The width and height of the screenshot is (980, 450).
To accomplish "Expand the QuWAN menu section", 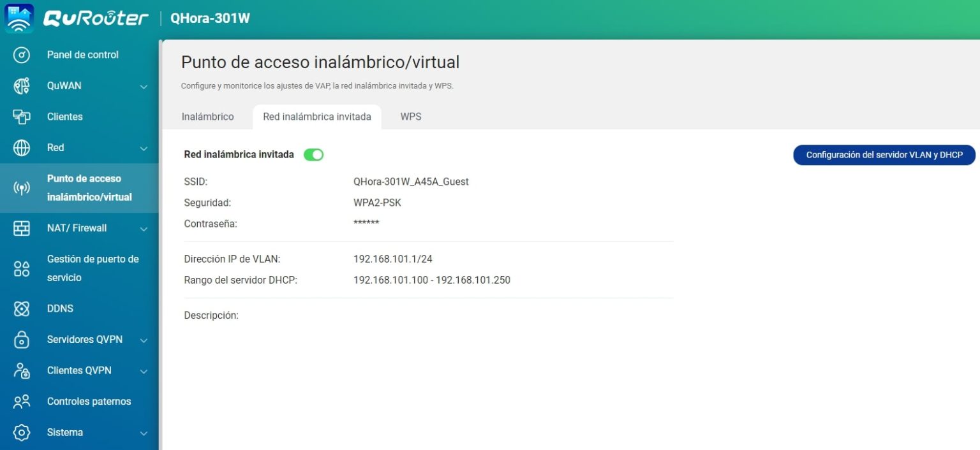I will coord(144,85).
